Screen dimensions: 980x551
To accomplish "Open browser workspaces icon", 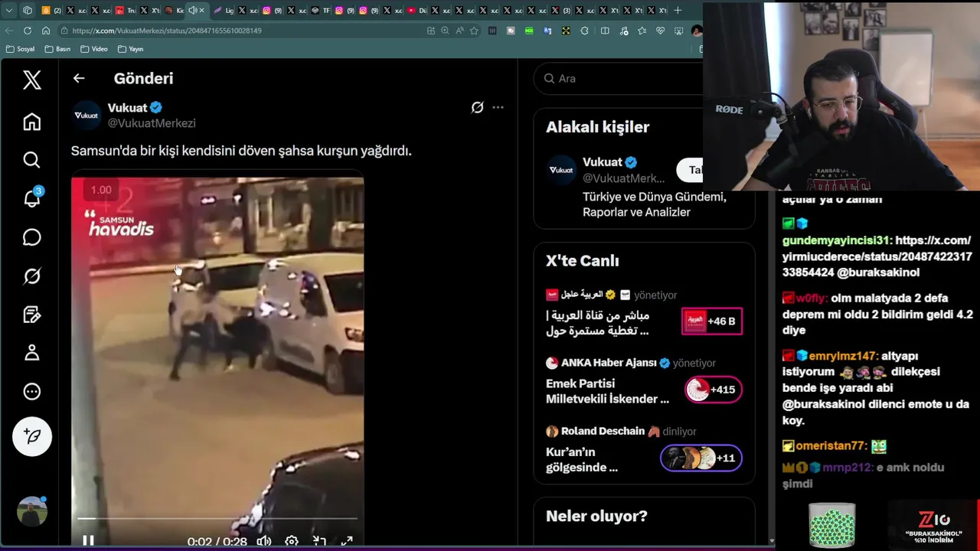I will tap(28, 11).
